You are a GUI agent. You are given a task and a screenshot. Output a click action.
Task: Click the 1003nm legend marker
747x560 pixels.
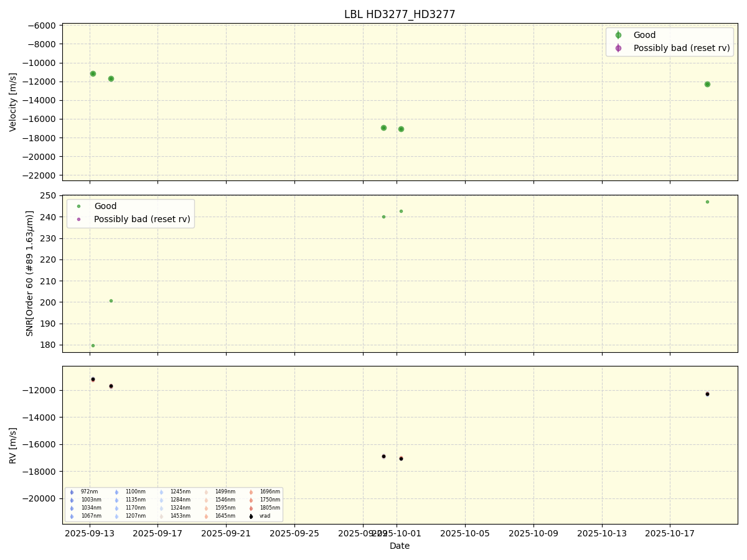pos(72,500)
